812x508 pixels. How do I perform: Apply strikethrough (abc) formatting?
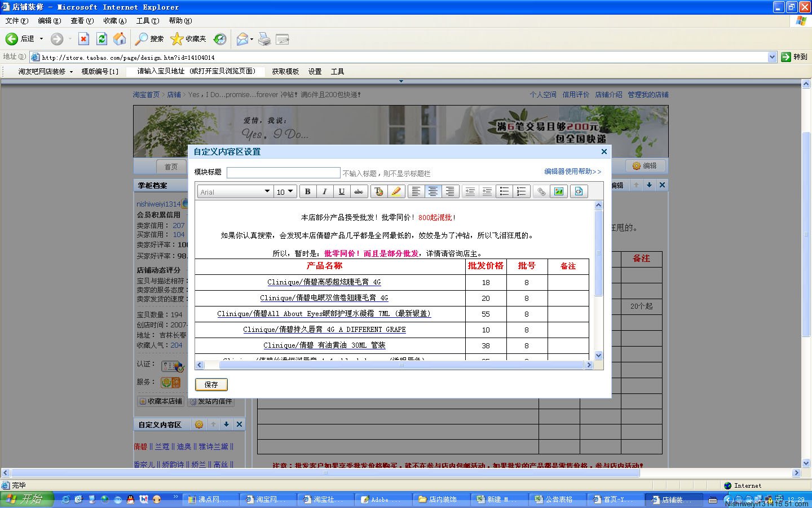359,191
